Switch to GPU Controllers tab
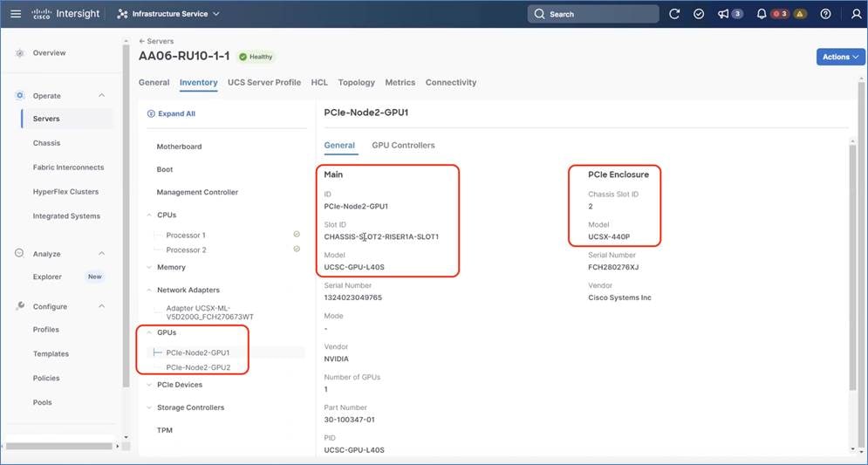The image size is (868, 465). pyautogui.click(x=403, y=145)
